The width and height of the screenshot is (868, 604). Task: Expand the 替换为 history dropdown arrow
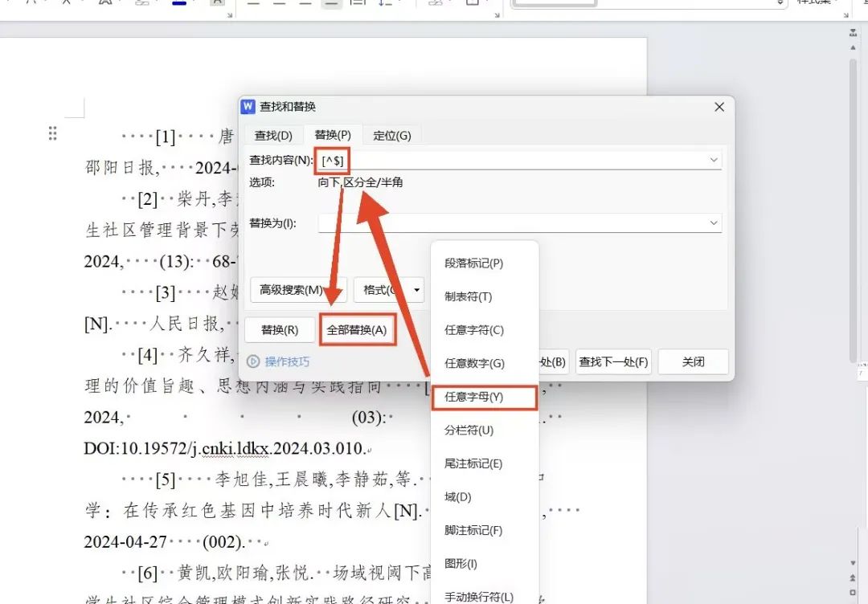pos(714,223)
